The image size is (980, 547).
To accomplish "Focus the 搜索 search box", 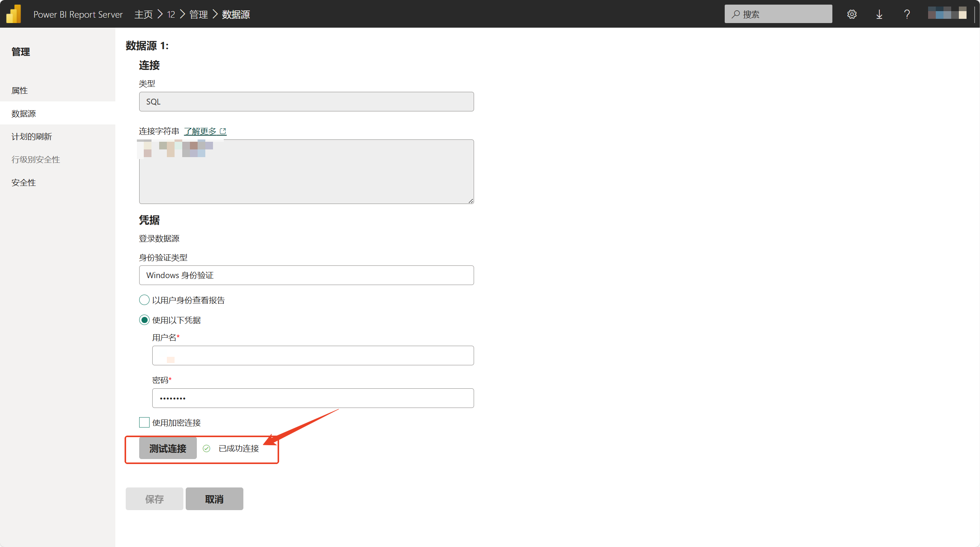I will [779, 14].
